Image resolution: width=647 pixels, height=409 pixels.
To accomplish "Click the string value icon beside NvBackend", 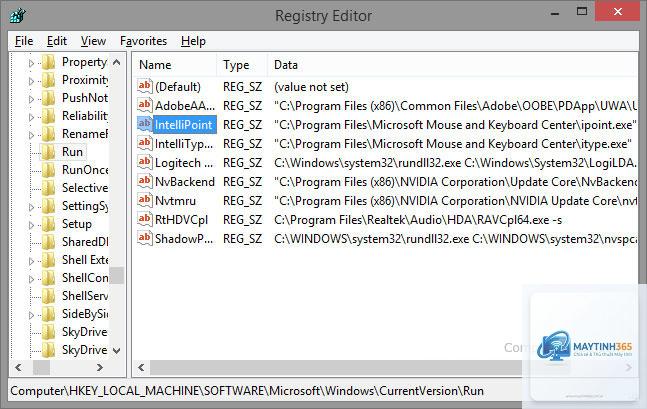I will [144, 181].
